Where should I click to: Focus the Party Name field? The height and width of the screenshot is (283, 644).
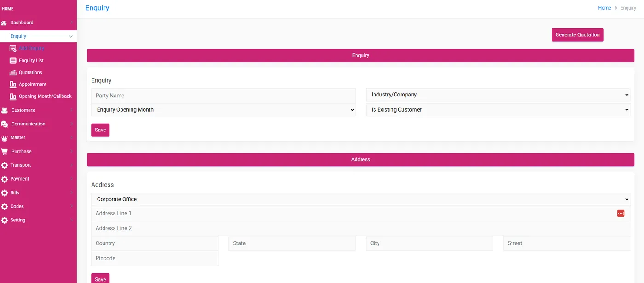pos(224,96)
